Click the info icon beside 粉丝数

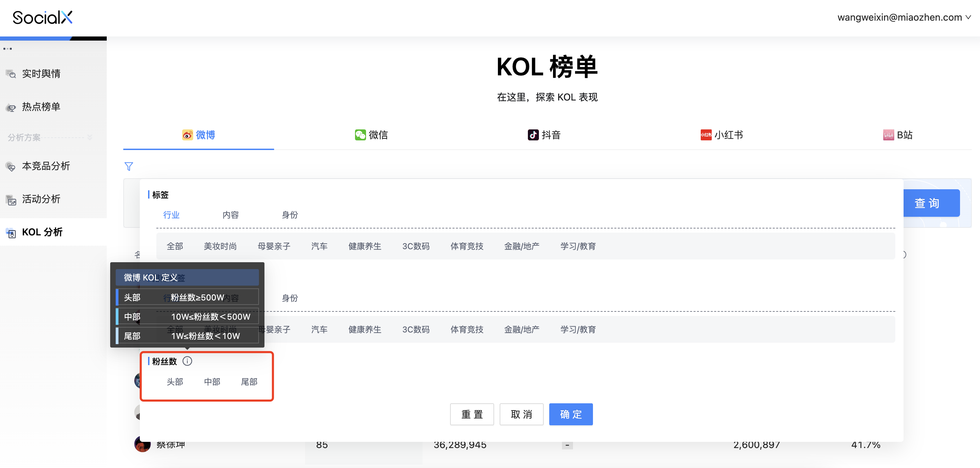tap(187, 361)
